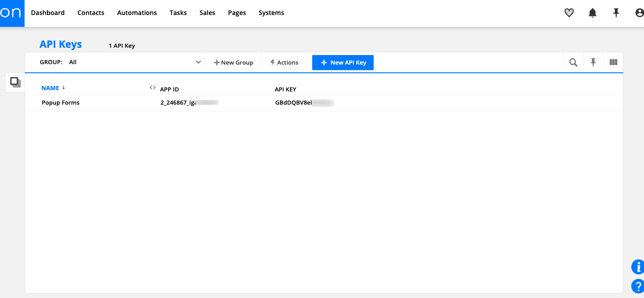Select the Popup Forms API key row
This screenshot has height=298, width=644.
pos(61,102)
